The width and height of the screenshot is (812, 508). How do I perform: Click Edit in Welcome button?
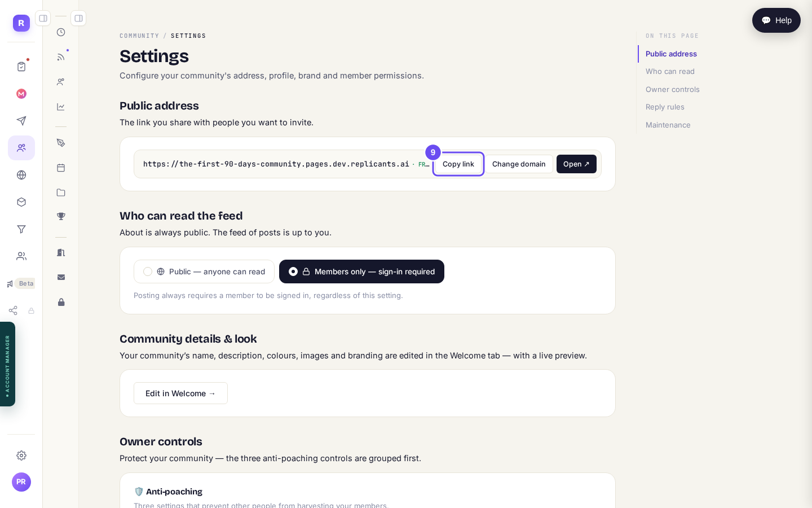pos(180,393)
